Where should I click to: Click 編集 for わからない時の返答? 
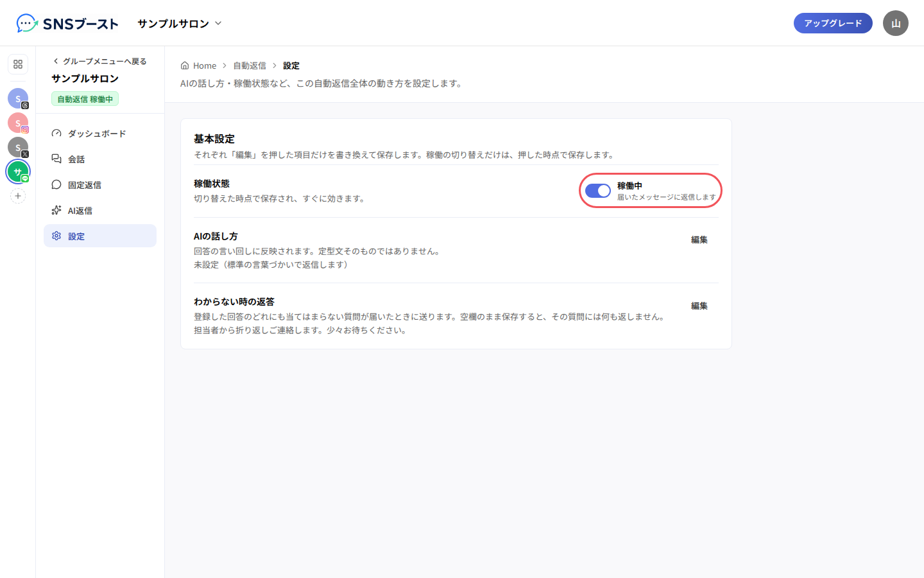point(699,306)
